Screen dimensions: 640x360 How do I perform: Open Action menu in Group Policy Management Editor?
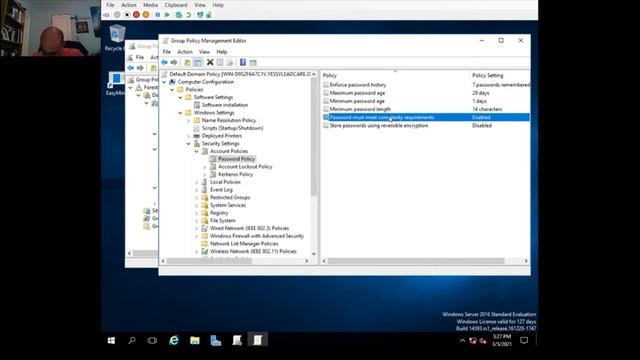tap(184, 52)
